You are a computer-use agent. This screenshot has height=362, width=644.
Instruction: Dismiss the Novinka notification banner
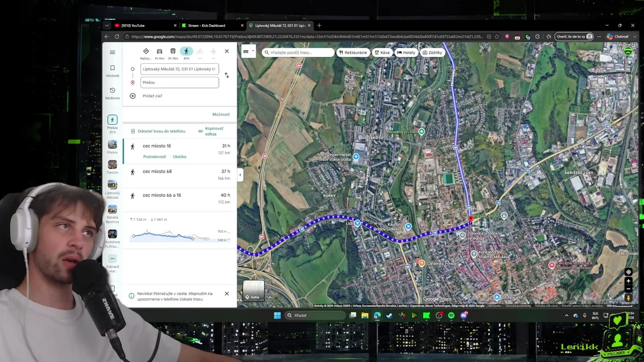226,294
